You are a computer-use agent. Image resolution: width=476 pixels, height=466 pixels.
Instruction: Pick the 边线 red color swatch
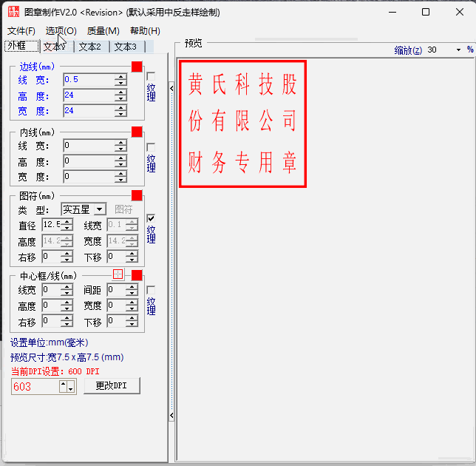click(137, 67)
